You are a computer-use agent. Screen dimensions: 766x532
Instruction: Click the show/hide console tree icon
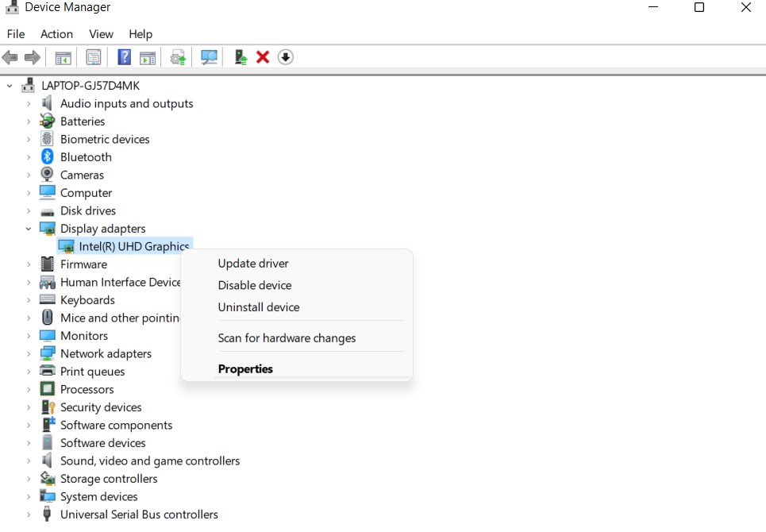click(63, 57)
